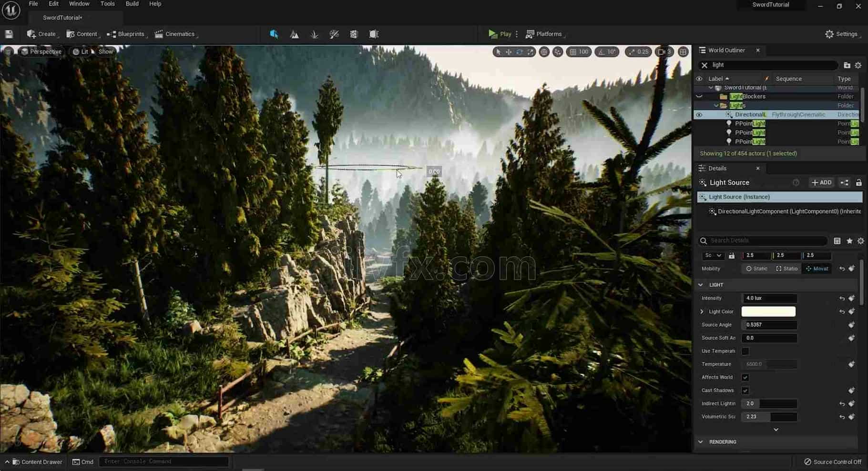The width and height of the screenshot is (868, 471).
Task: Toggle surface snapping icon in viewport
Action: 558,51
